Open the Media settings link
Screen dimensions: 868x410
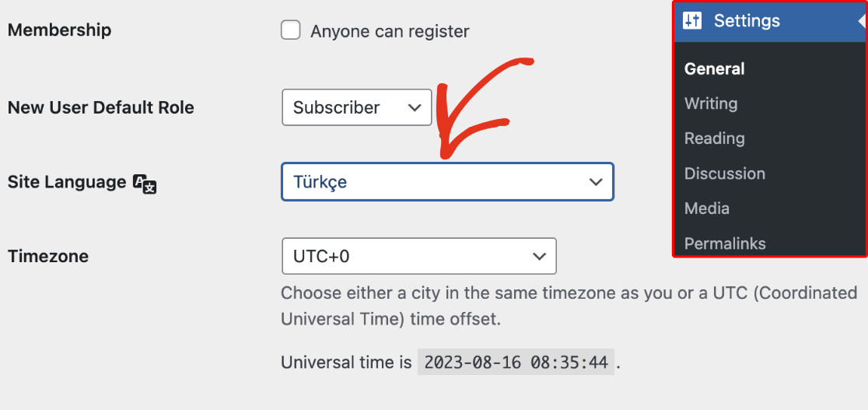click(706, 209)
